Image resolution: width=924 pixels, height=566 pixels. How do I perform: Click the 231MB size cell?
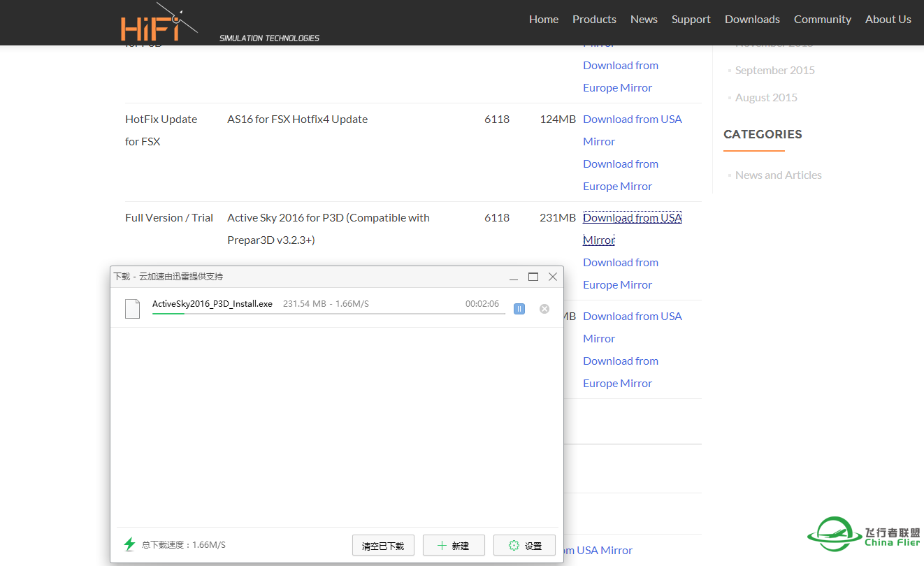pyautogui.click(x=558, y=217)
